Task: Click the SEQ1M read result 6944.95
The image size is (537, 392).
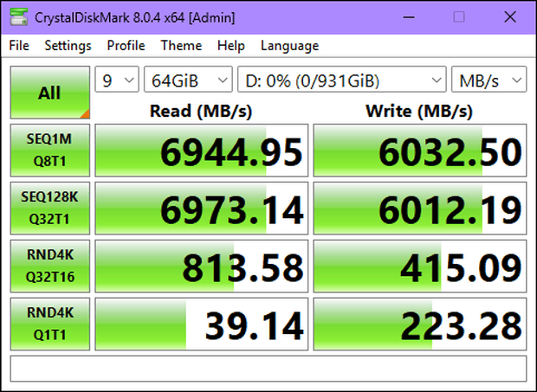Action: (x=201, y=151)
